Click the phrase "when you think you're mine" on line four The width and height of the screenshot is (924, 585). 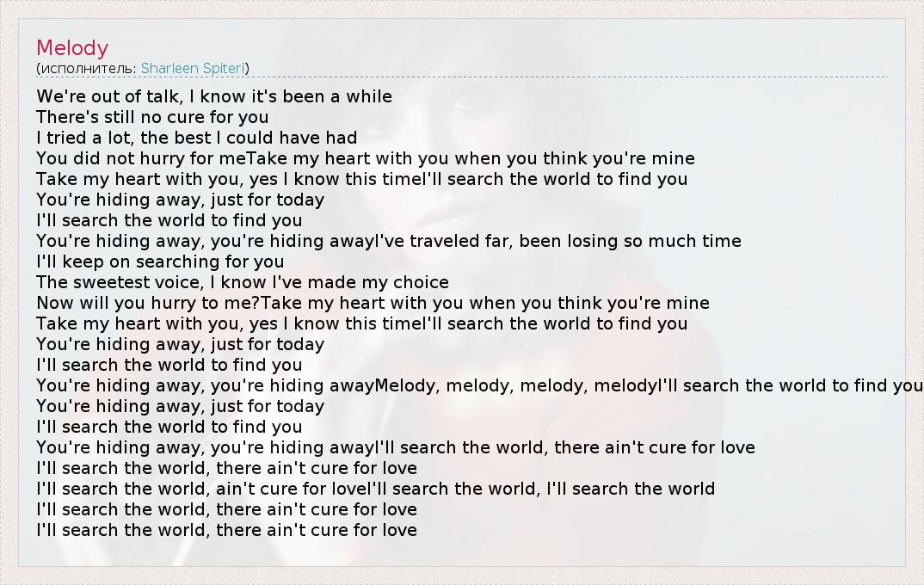point(574,158)
